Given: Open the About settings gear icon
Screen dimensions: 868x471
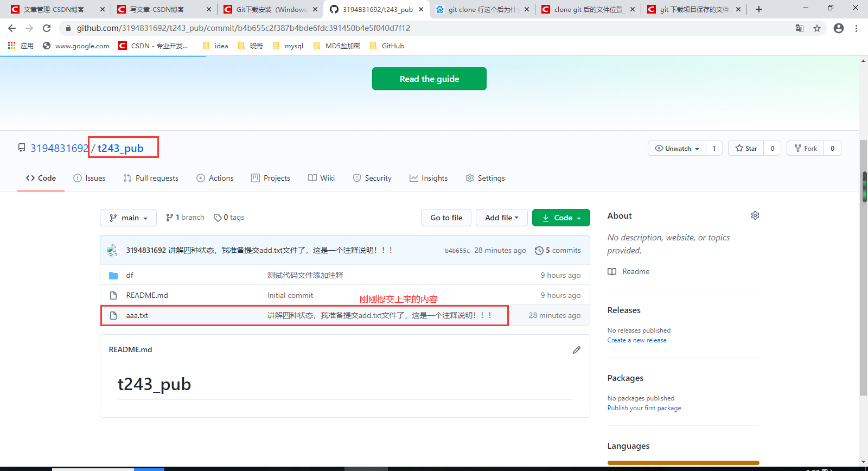Looking at the screenshot, I should coord(755,215).
